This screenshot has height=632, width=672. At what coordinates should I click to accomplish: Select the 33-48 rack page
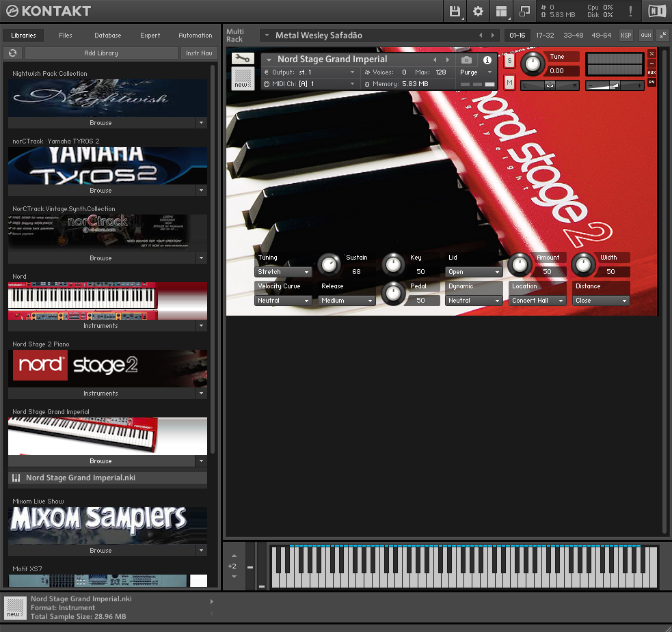tap(573, 35)
